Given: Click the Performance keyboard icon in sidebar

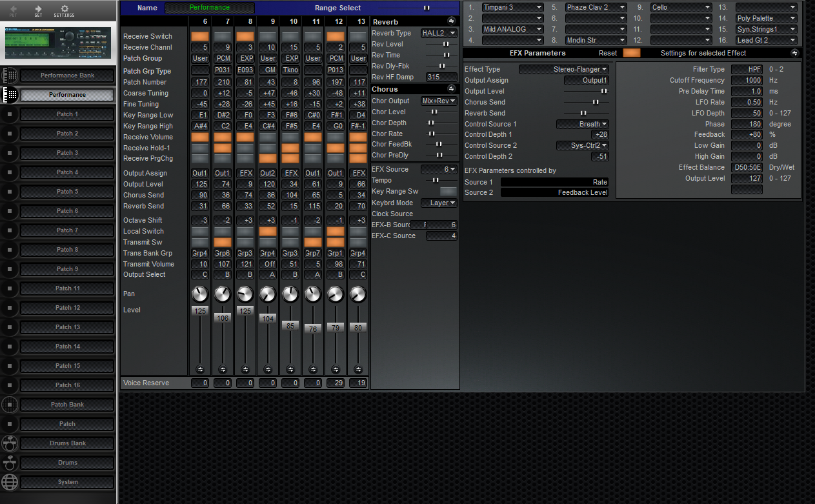Looking at the screenshot, I should tap(10, 95).
